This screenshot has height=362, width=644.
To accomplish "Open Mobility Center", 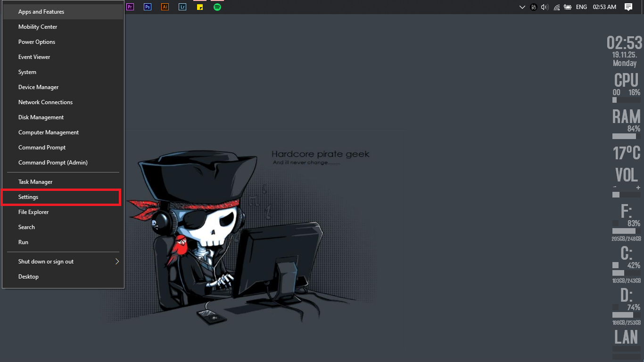I will (63, 27).
